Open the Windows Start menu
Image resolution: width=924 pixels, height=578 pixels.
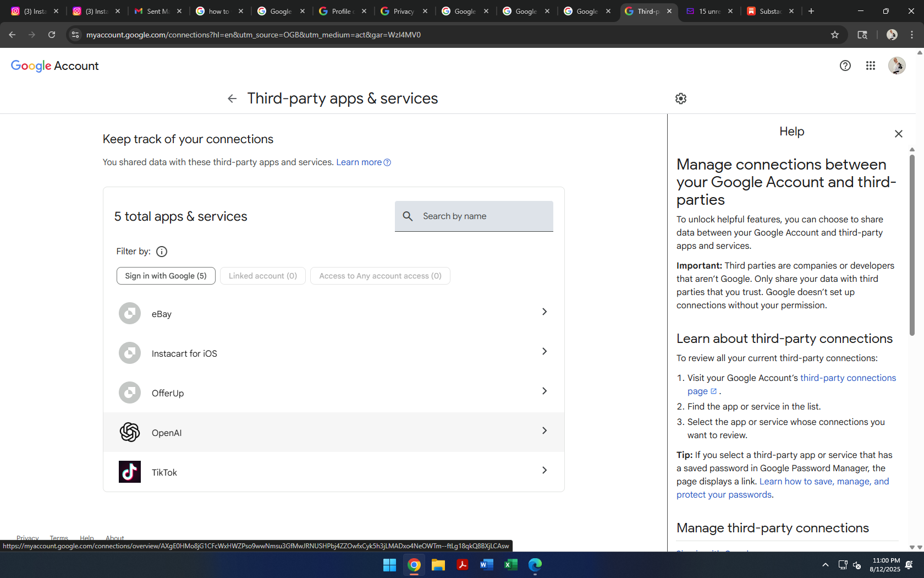pos(389,565)
